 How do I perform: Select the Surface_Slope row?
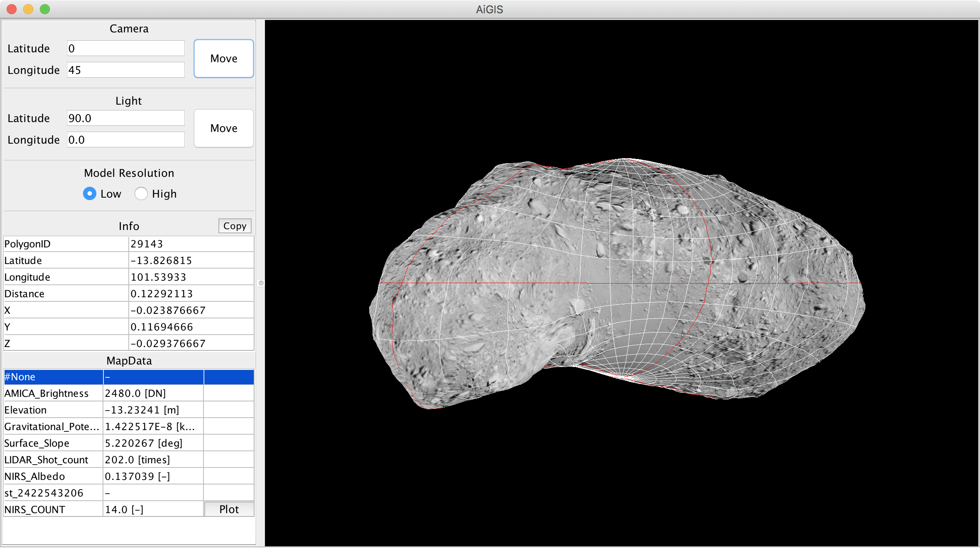[53, 443]
